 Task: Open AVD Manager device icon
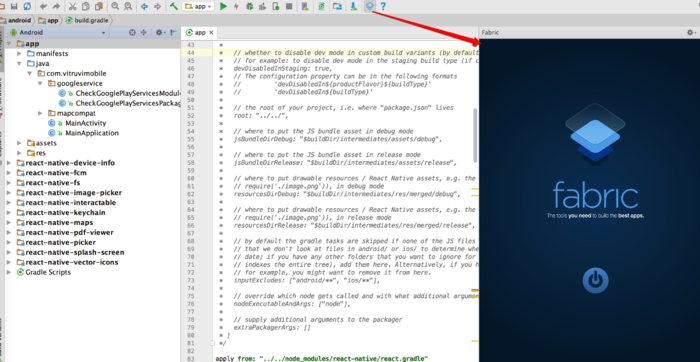click(x=305, y=6)
